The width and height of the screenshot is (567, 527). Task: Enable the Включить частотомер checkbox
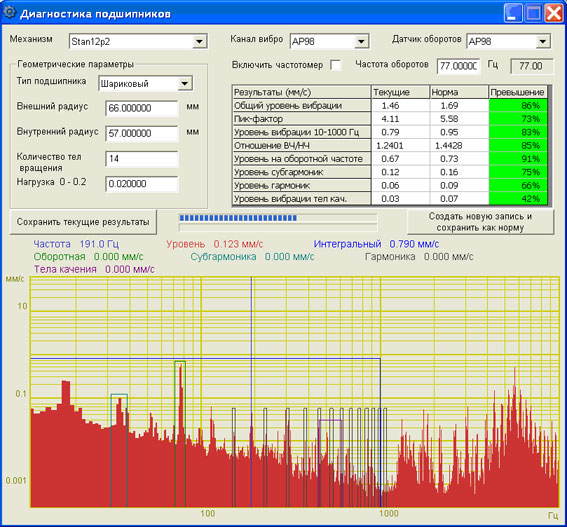click(x=336, y=65)
